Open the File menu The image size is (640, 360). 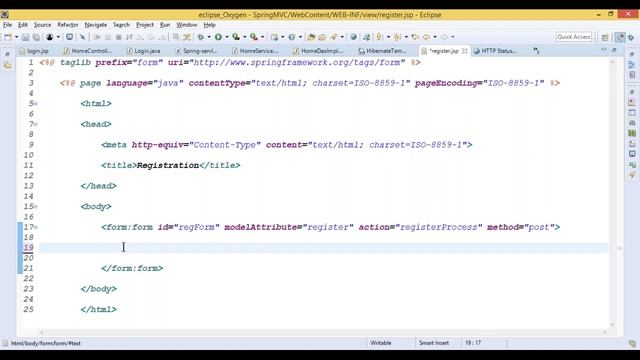(7, 25)
